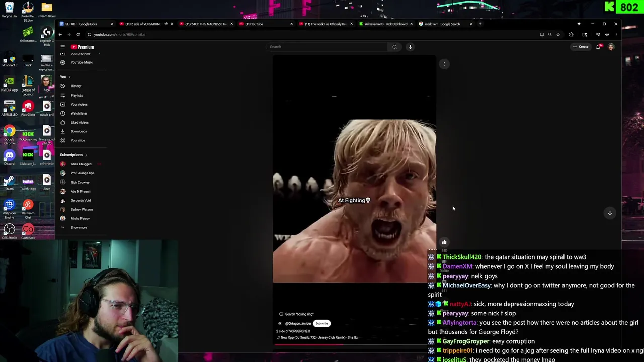Open Misha Petrov subscription

(79, 218)
